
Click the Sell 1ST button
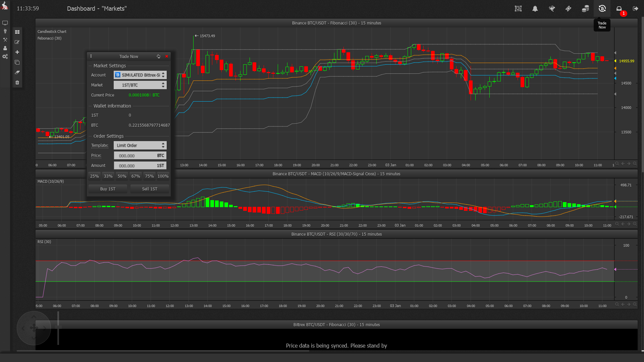[x=150, y=189]
